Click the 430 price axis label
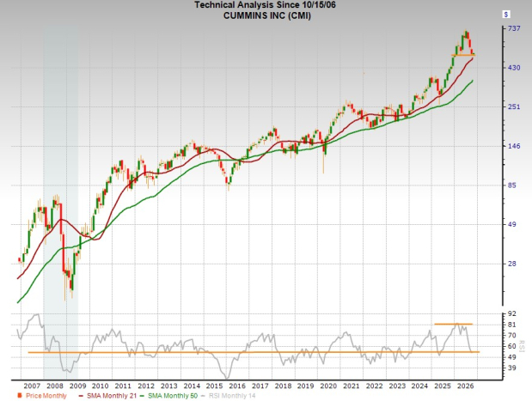This screenshot has width=532, height=401. (514, 68)
